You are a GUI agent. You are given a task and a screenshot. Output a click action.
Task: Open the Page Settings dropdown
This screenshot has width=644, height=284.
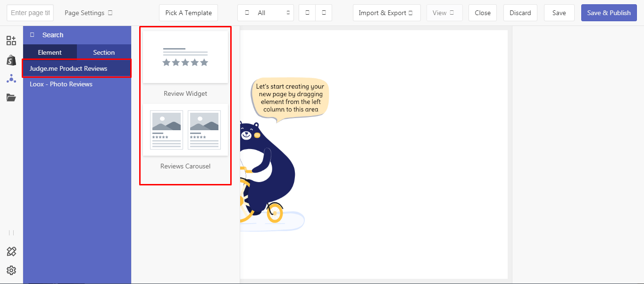89,13
